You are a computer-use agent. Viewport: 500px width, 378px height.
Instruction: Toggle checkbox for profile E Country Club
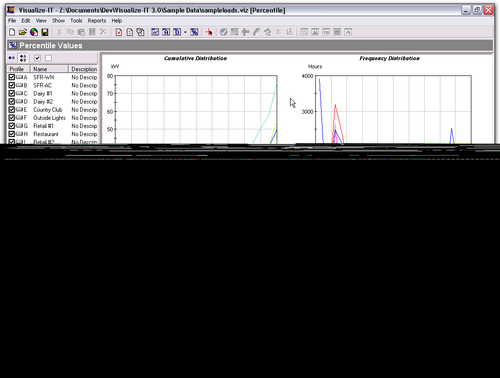12,110
